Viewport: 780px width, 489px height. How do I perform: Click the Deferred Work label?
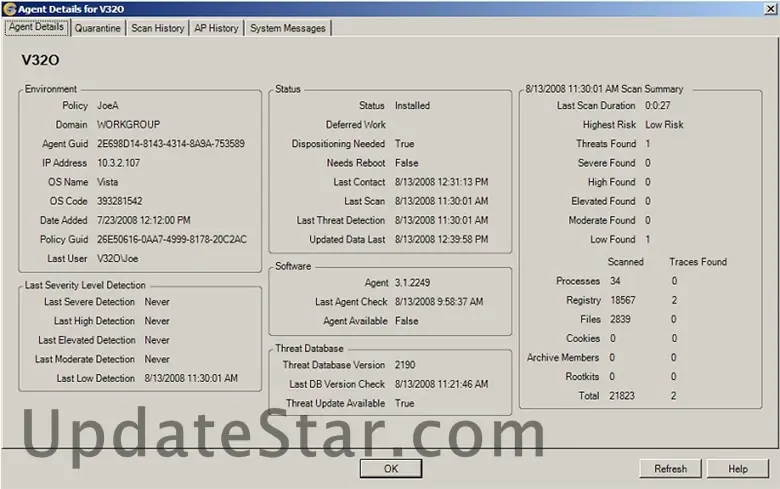click(x=356, y=124)
